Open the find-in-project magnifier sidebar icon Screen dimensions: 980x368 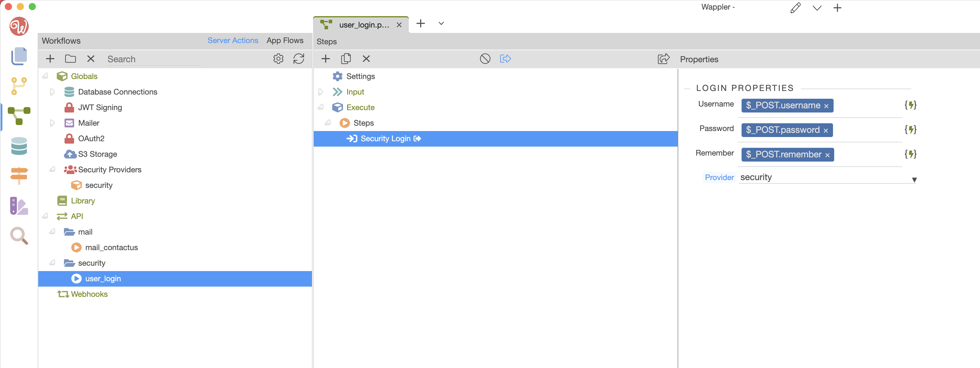[19, 236]
